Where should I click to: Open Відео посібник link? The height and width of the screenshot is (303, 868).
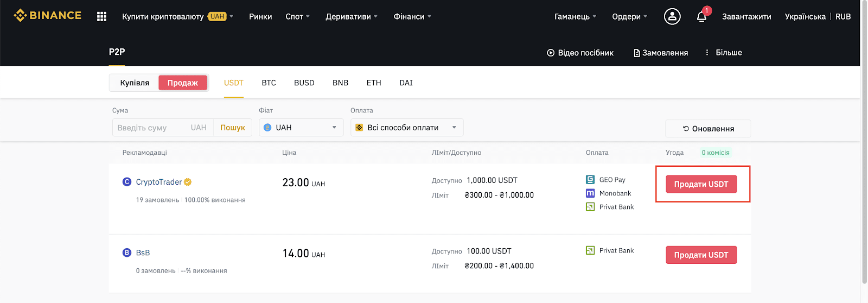[x=585, y=53]
